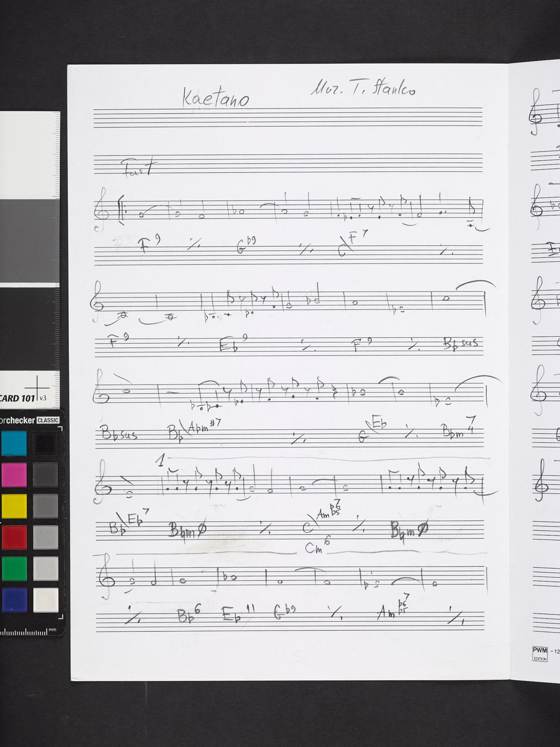Pick the green color swatch
Viewport: 560px width, 747px height.
point(14,569)
